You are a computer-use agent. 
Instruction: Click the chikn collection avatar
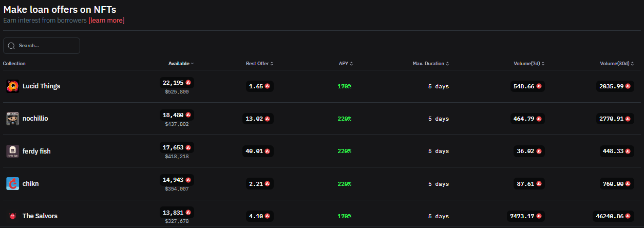click(x=13, y=184)
